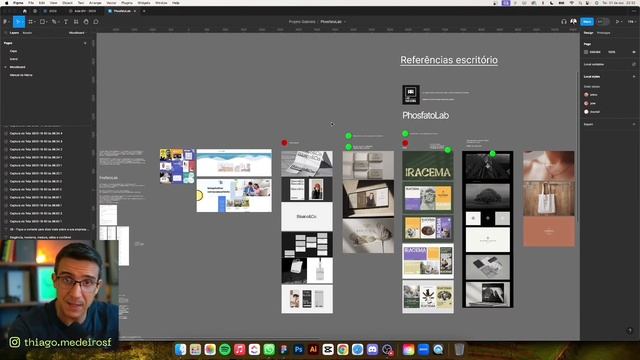Switch to the Prototype tab
This screenshot has width=640, height=360.
pos(604,33)
